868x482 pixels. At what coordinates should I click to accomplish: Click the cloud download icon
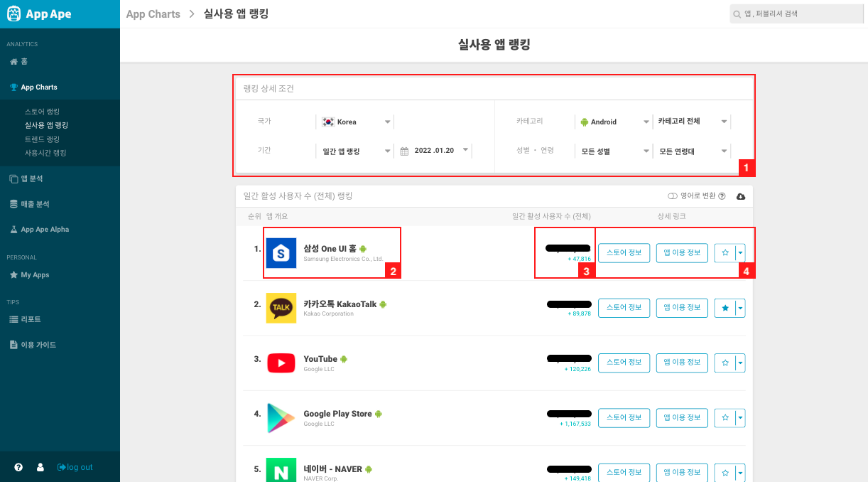click(741, 196)
